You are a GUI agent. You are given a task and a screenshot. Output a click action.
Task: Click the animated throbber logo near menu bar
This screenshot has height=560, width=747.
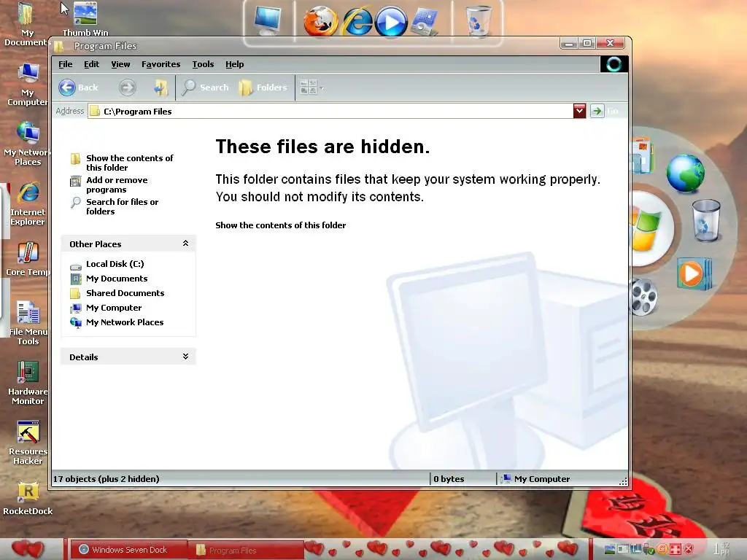tap(614, 64)
